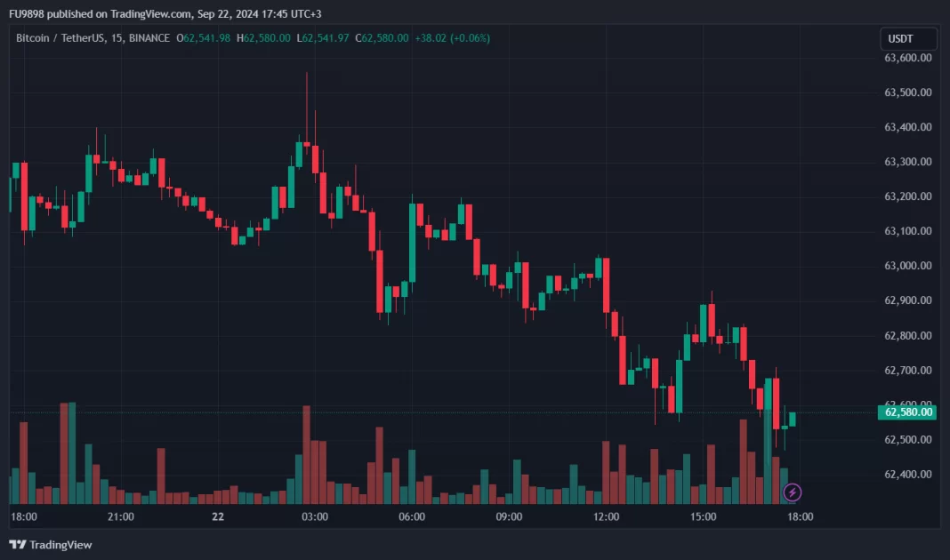Click the 62,400.00 price scale label

[907, 475]
